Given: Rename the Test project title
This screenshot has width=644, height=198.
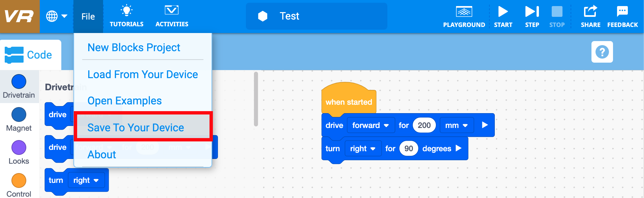Looking at the screenshot, I should click(x=289, y=16).
